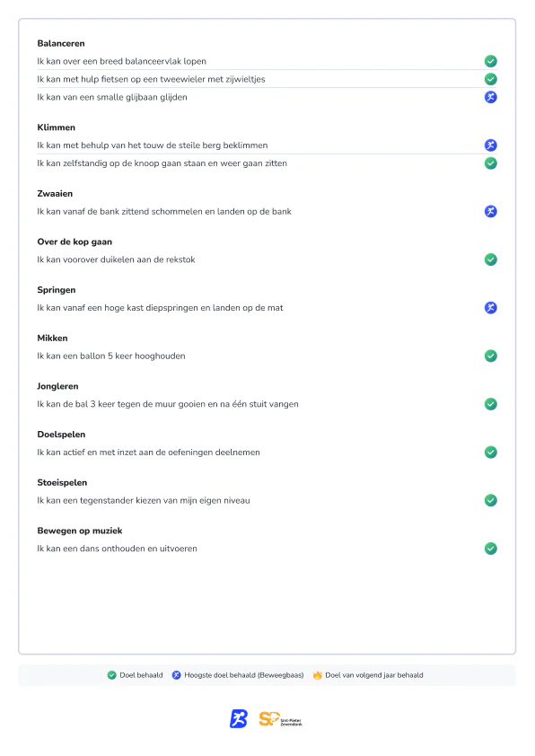Click blue Beweegbaas icon for schommelen row
Screen dimensions: 535x756
[491, 211]
